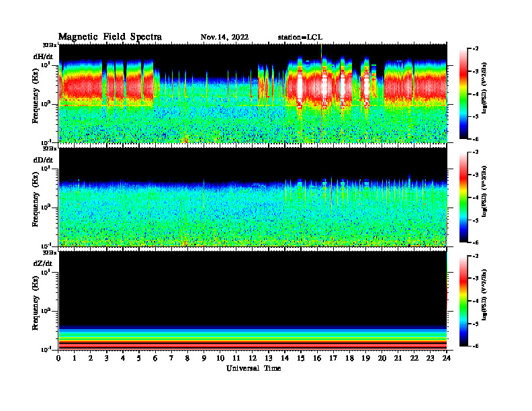Click the "-6" tick on the dZ/dt color bar
This screenshot has width=532, height=411.
[x=476, y=346]
